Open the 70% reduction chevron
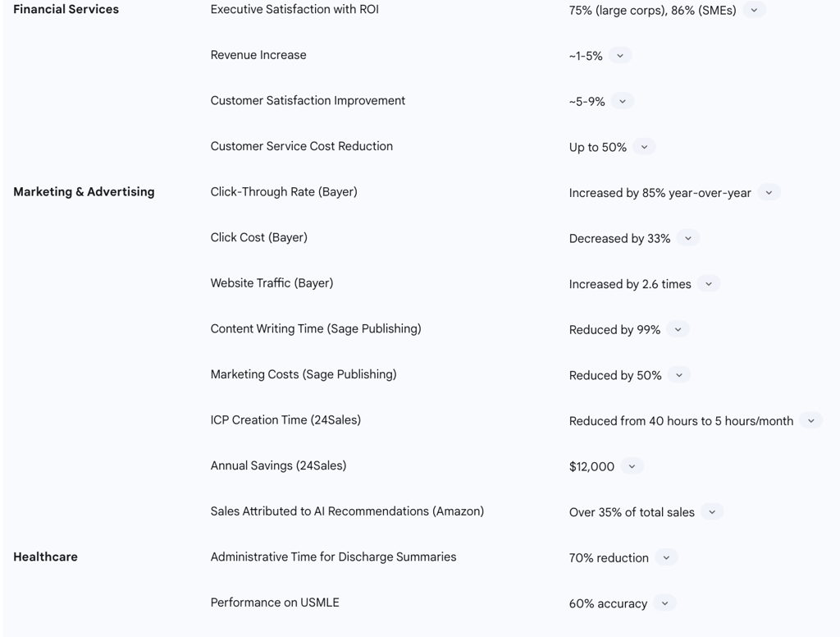 coord(666,557)
